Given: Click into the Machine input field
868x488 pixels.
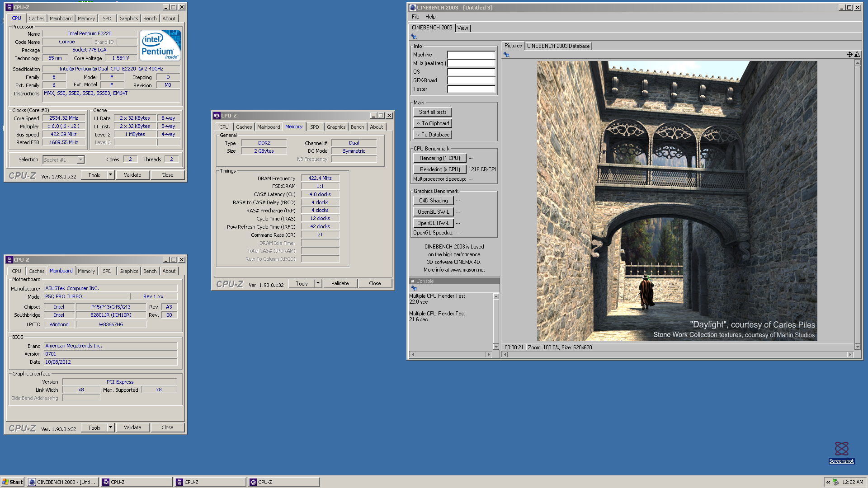Looking at the screenshot, I should [471, 55].
